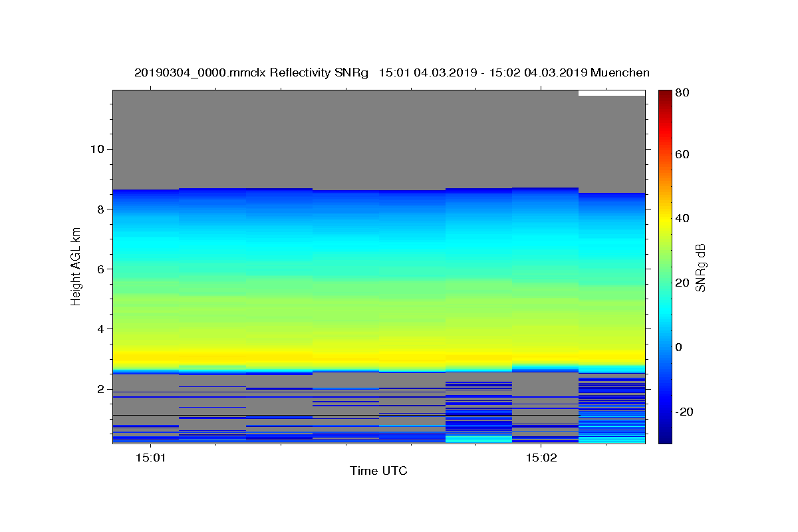The width and height of the screenshot is (798, 532).
Task: Click the plot title starting with 20190304_0000.mmclx
Action: pos(392,72)
